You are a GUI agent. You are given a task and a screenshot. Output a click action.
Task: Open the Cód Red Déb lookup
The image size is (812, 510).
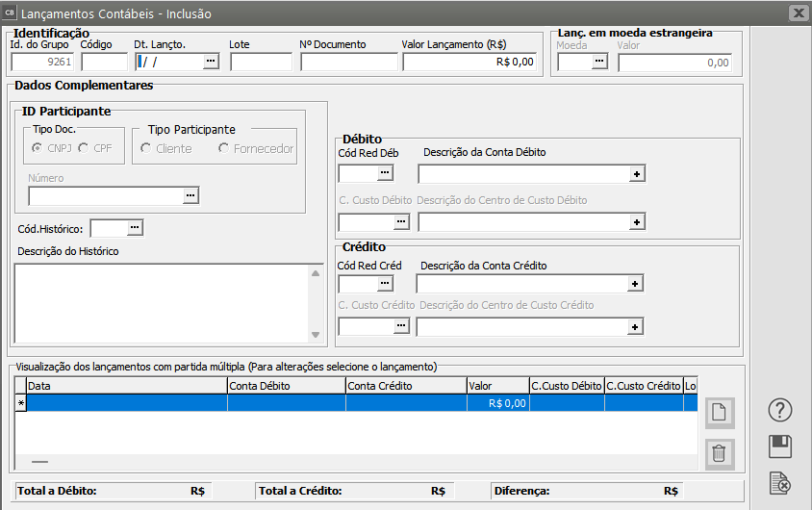(384, 173)
